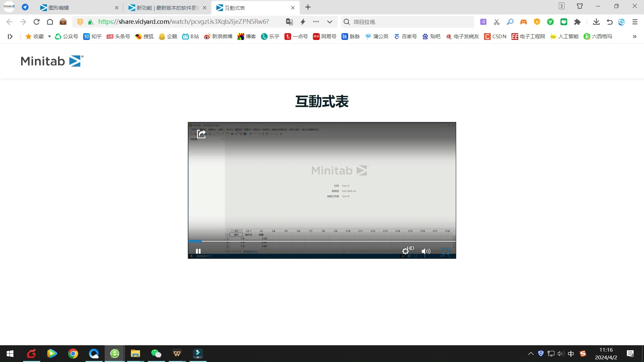Open the Windows Start menu

[x=10, y=354]
